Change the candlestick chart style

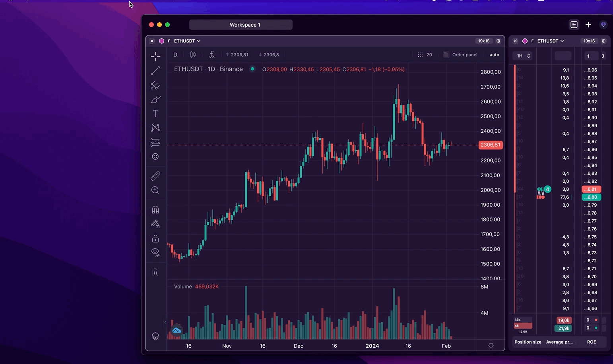[x=193, y=55]
